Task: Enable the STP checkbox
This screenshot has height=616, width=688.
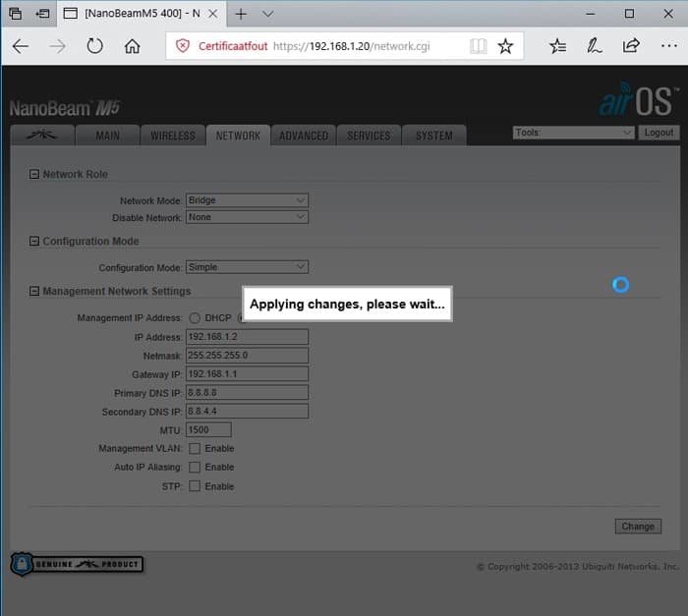Action: coord(195,486)
